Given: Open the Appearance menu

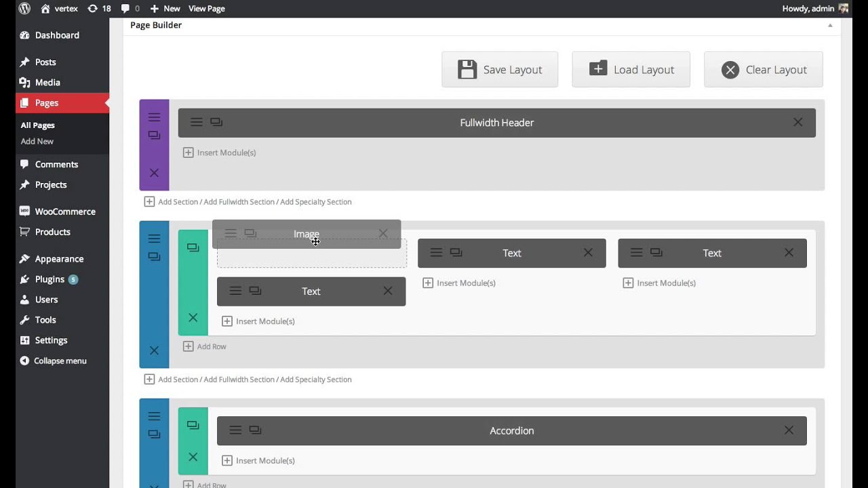Looking at the screenshot, I should pyautogui.click(x=59, y=259).
